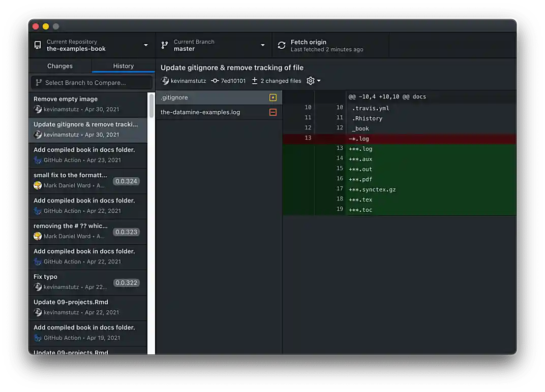Click Mark Daniel Ward's avatar icon
Screen dimensions: 545x392
pyautogui.click(x=38, y=185)
